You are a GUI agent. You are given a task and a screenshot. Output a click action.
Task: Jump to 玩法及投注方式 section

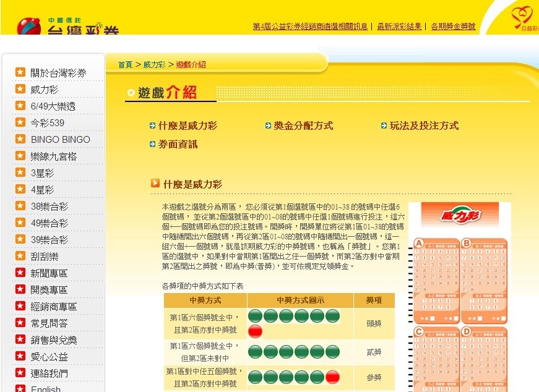pos(424,126)
